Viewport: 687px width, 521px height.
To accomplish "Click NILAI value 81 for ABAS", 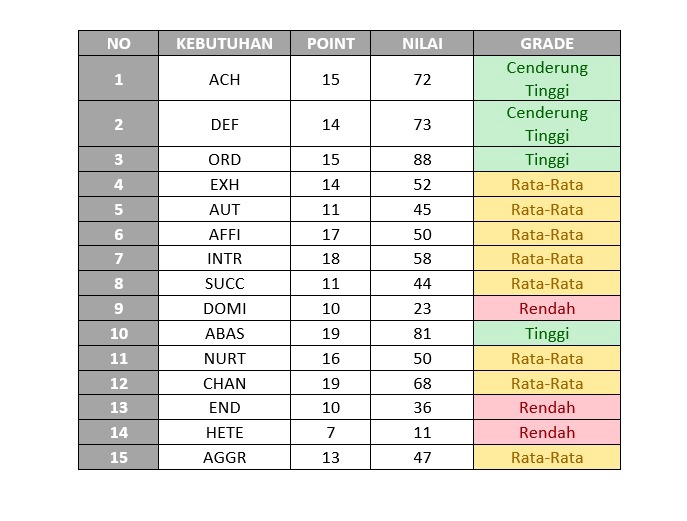I will click(422, 334).
